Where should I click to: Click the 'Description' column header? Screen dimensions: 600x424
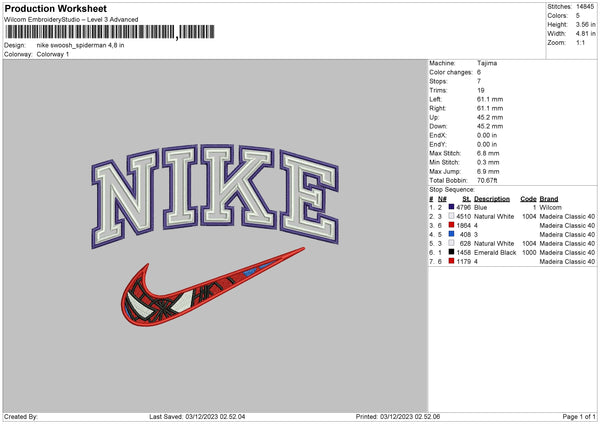click(x=492, y=199)
